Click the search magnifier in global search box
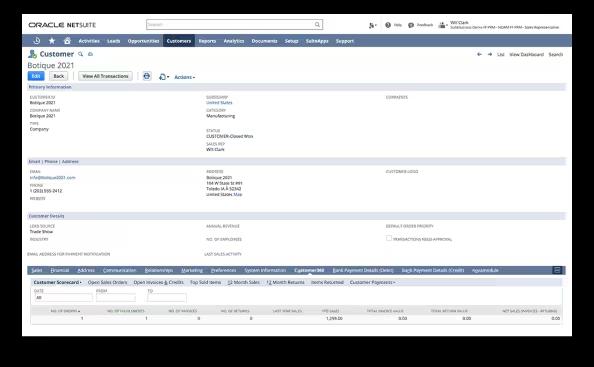594x367 pixels. pos(317,25)
